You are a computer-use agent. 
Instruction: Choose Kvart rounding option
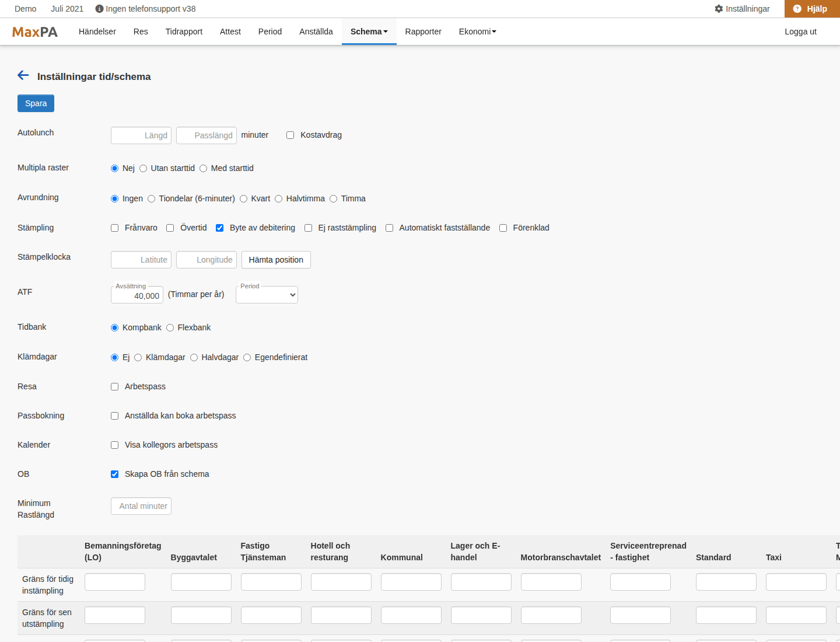[243, 199]
